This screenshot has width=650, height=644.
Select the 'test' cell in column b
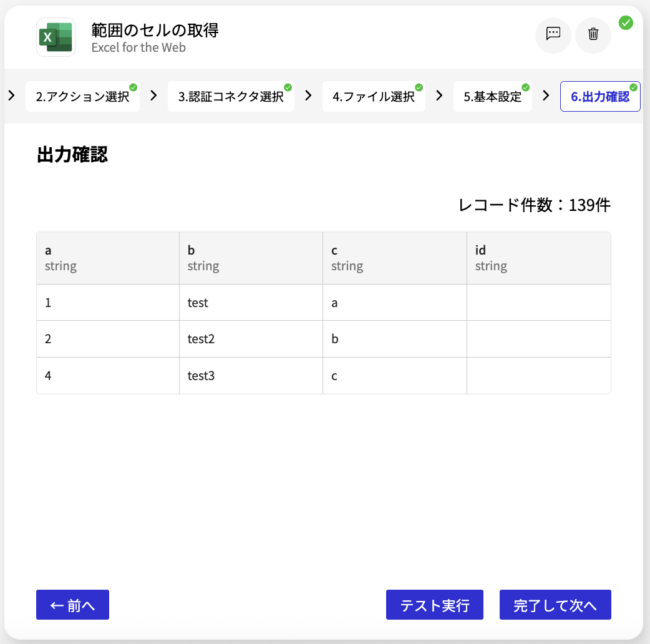tap(251, 302)
